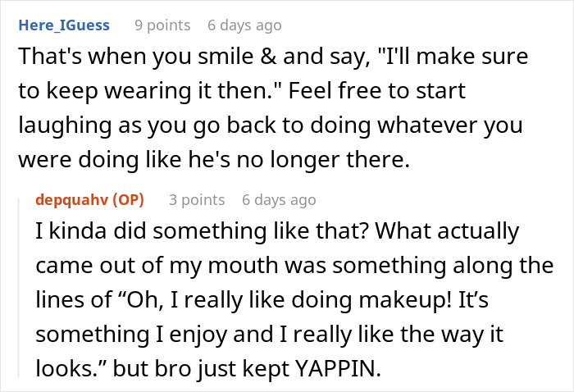Viewport: 574px width, 392px height.
Task: Open timestamp link beside depquahv (OP)
Action: pyautogui.click(x=279, y=199)
